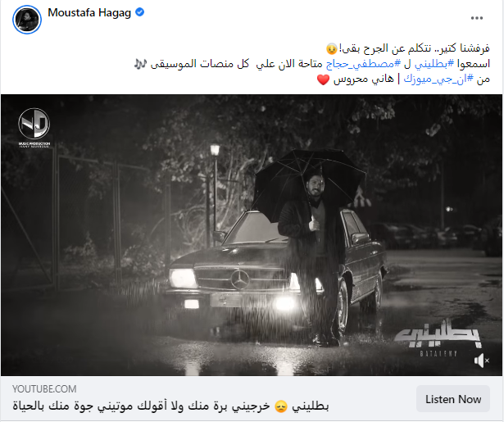Click the NJ Music Production logo
504x422 pixels.
click(34, 128)
